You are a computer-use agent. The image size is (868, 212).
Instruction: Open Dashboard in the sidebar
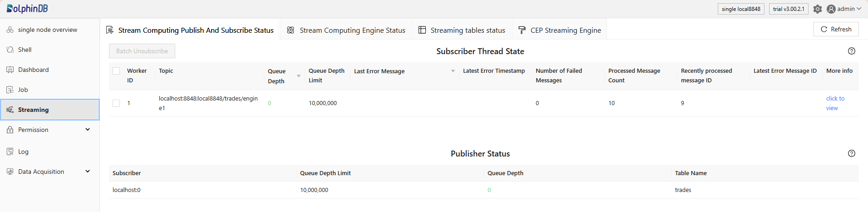(33, 70)
